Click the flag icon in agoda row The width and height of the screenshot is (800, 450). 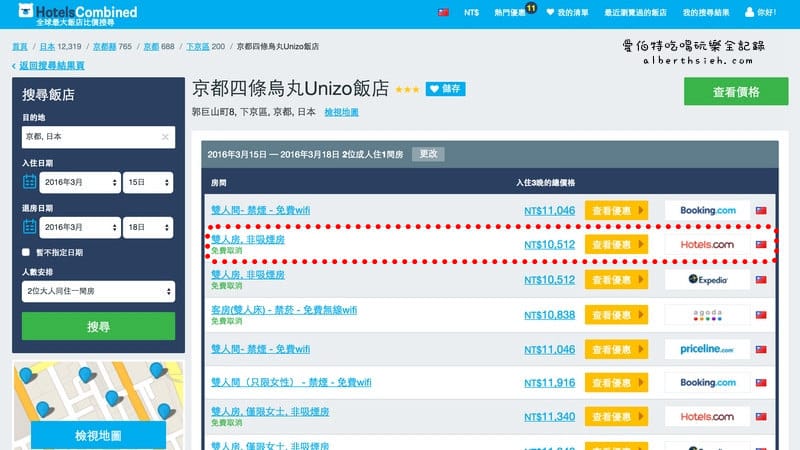(x=761, y=315)
